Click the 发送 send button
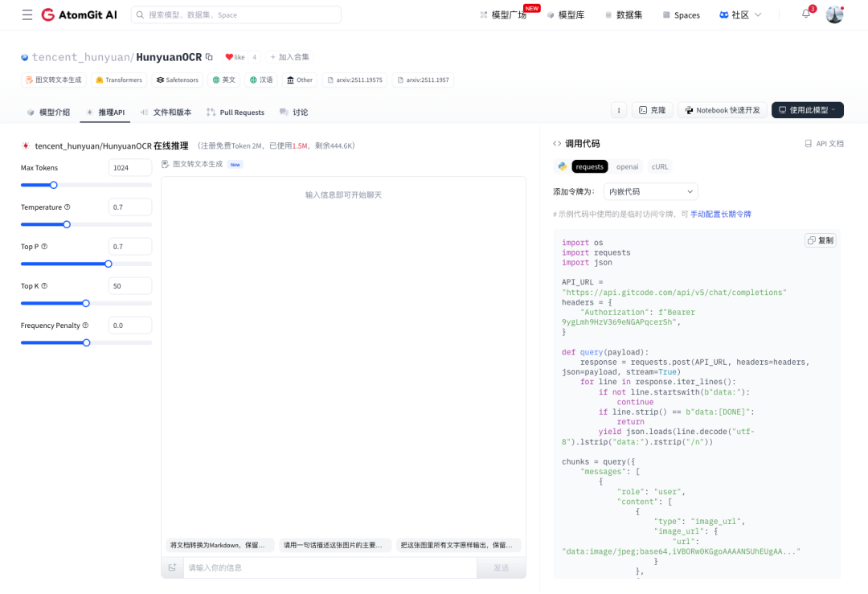868x594 pixels. (501, 567)
